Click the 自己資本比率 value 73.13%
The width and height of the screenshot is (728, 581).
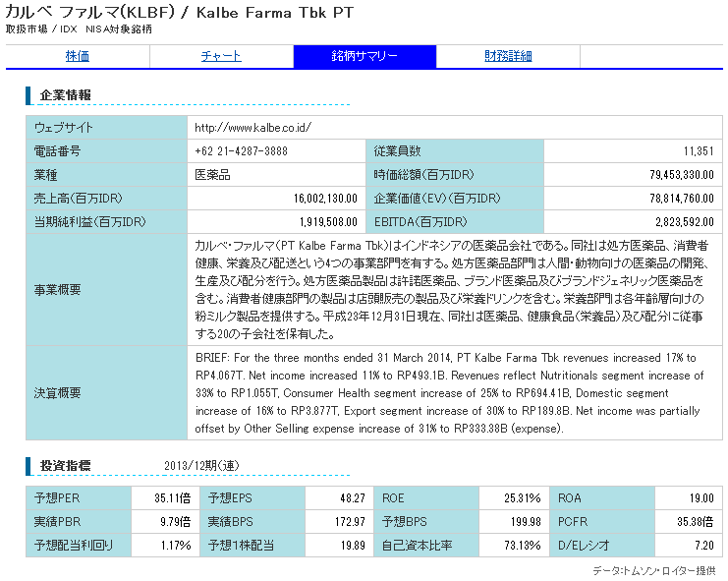[x=523, y=547]
